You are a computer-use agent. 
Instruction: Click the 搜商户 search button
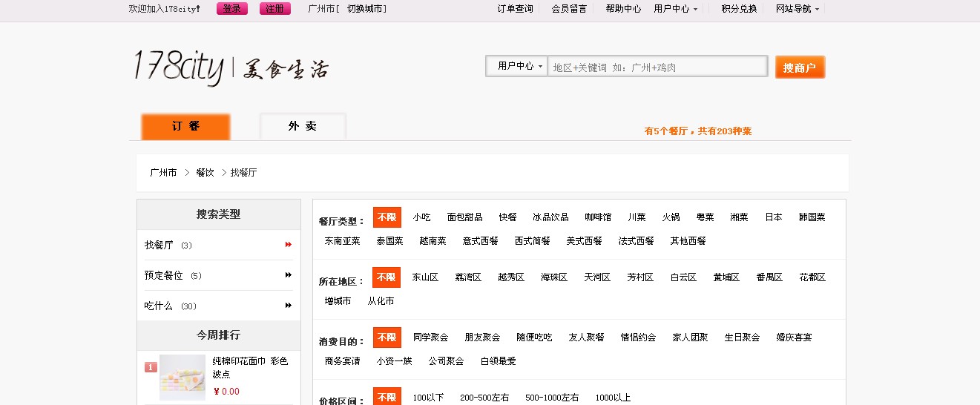pos(800,67)
